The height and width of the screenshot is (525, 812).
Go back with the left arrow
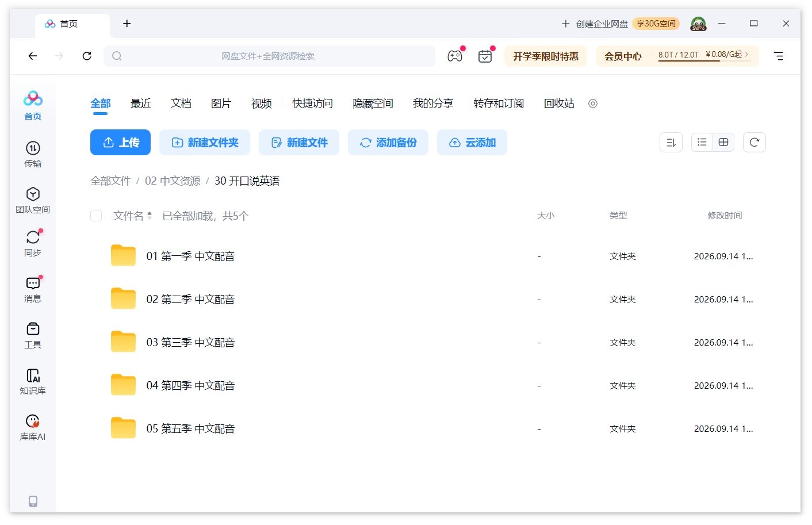pyautogui.click(x=33, y=56)
